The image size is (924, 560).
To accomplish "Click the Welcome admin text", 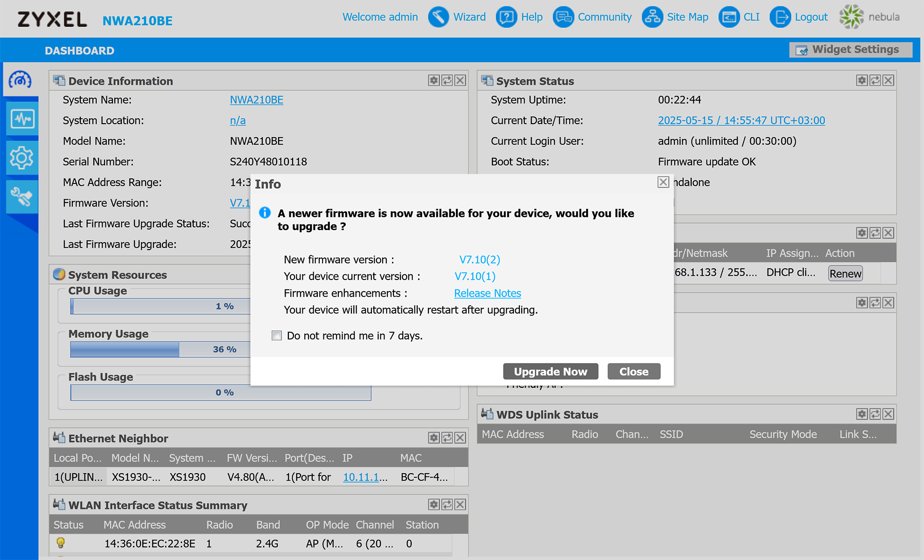I will coord(380,17).
